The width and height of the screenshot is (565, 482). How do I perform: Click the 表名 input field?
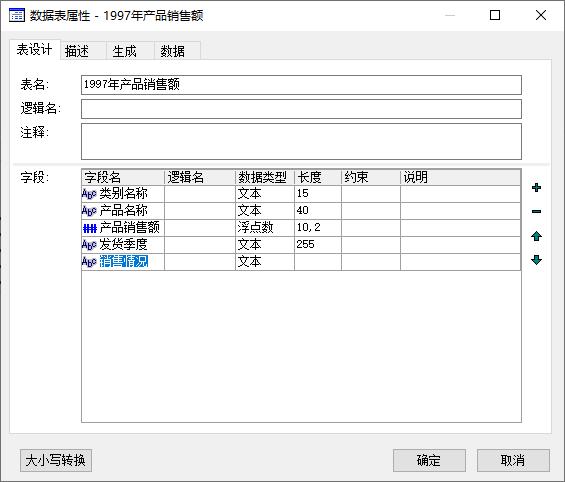coord(301,85)
